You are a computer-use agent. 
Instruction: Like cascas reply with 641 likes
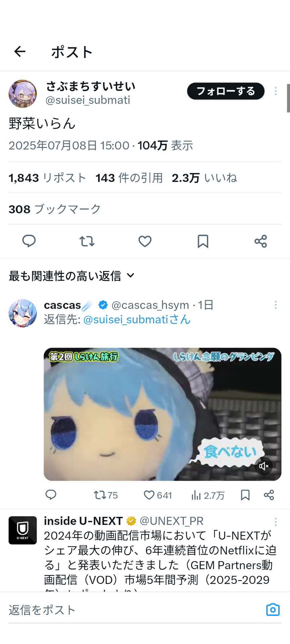click(x=158, y=495)
